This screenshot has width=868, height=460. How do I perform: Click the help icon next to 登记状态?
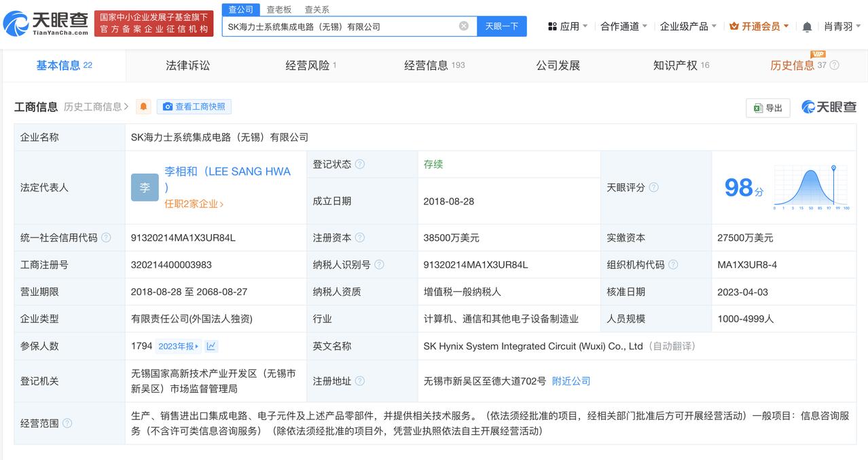coord(360,164)
